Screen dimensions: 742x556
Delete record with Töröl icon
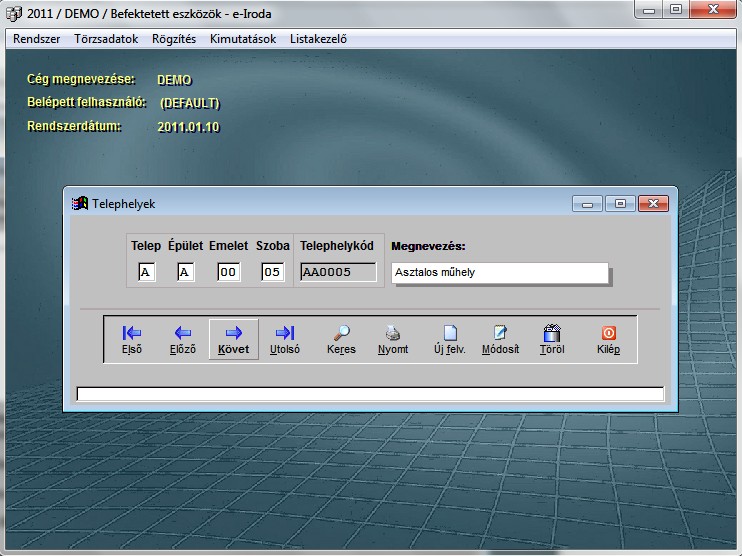coord(552,340)
